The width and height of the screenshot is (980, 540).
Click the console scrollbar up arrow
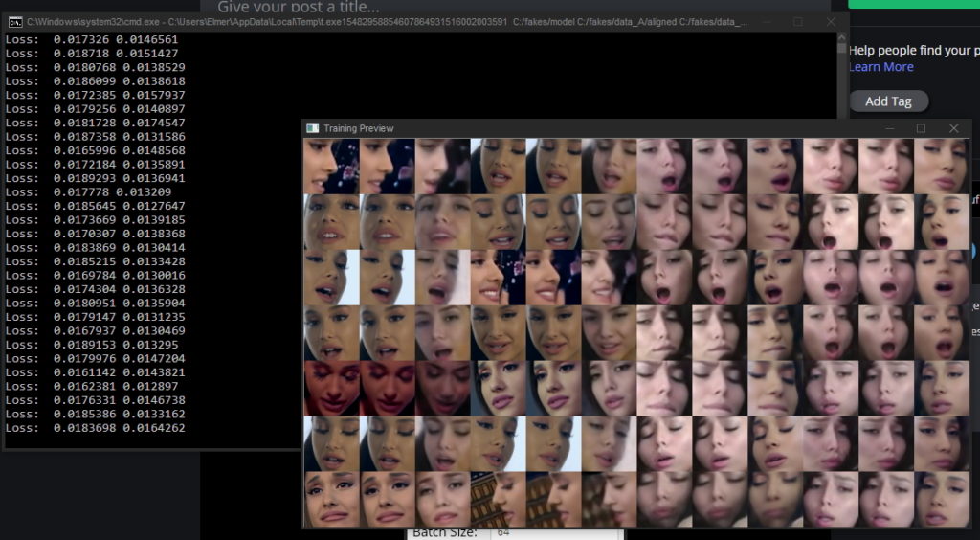(x=842, y=37)
